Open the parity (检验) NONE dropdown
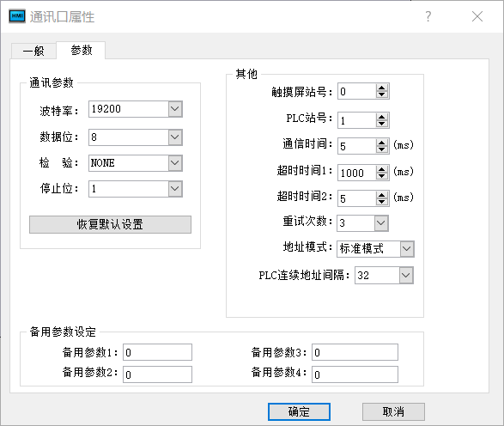Screen dimensions: 504x426 pyautogui.click(x=175, y=163)
